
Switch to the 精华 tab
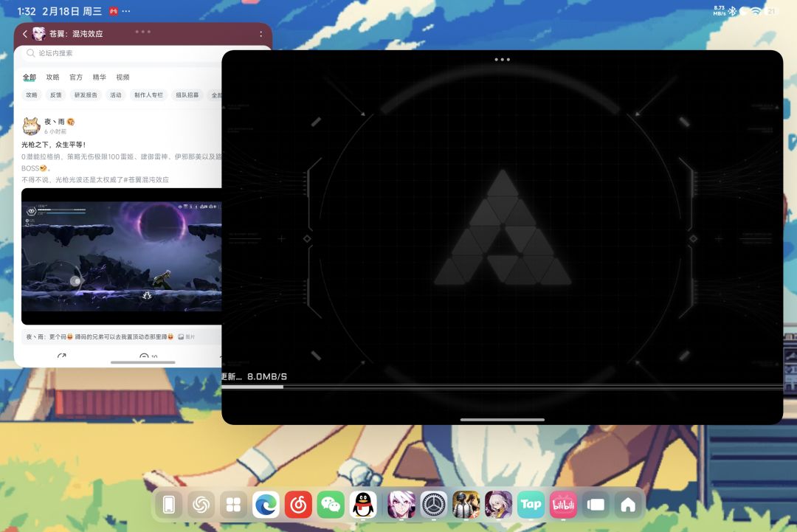tap(100, 77)
